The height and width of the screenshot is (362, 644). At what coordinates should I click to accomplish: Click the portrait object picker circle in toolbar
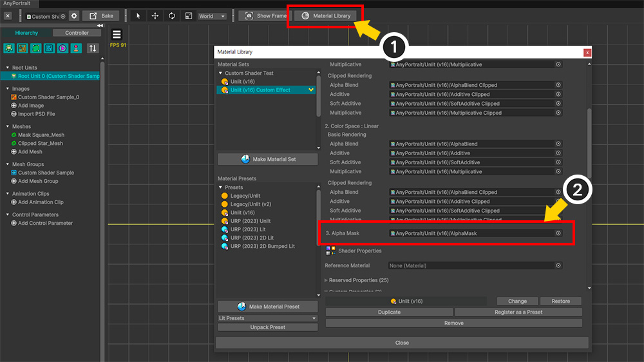pos(63,17)
